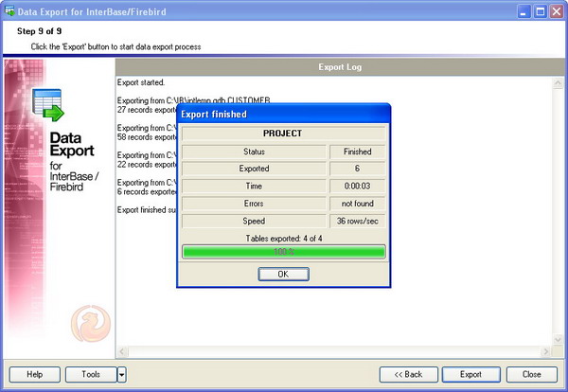This screenshot has height=392, width=568.
Task: Click the export log scroll up arrow
Action: click(x=558, y=83)
